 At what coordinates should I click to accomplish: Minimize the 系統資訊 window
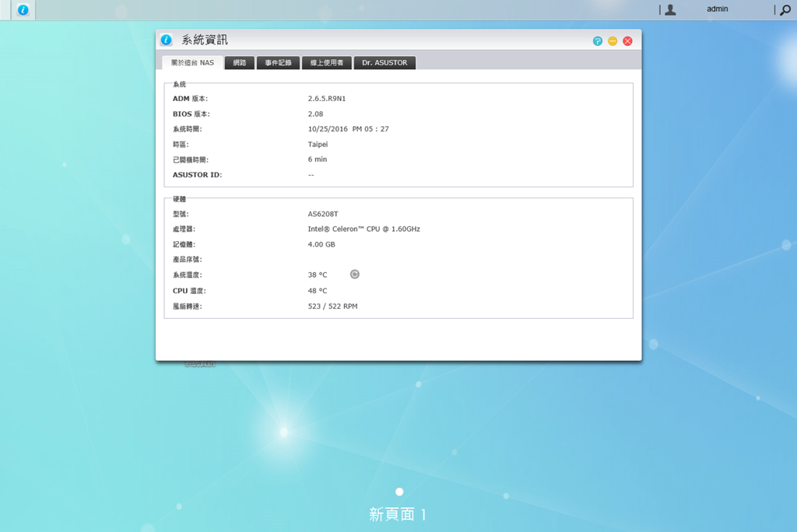pyautogui.click(x=613, y=41)
